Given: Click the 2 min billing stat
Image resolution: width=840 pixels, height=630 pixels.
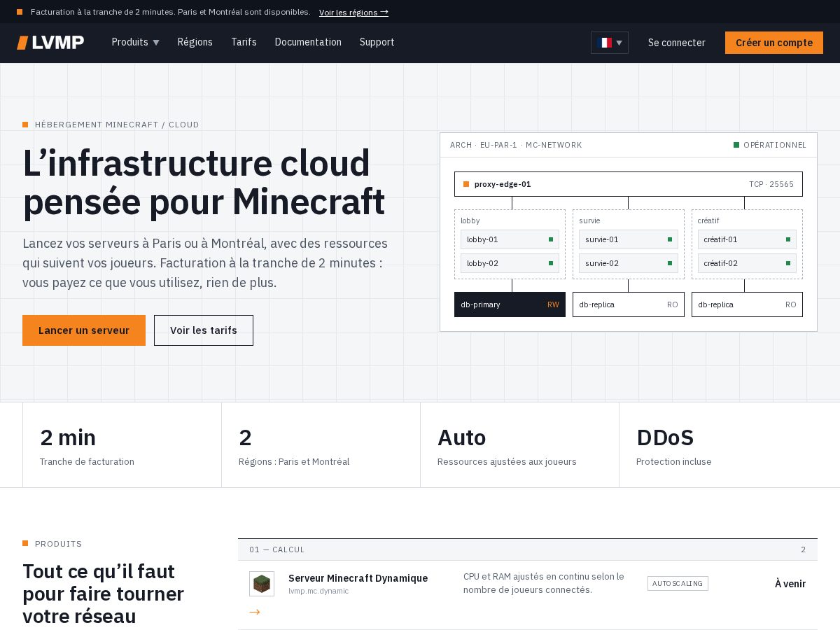Looking at the screenshot, I should point(122,445).
